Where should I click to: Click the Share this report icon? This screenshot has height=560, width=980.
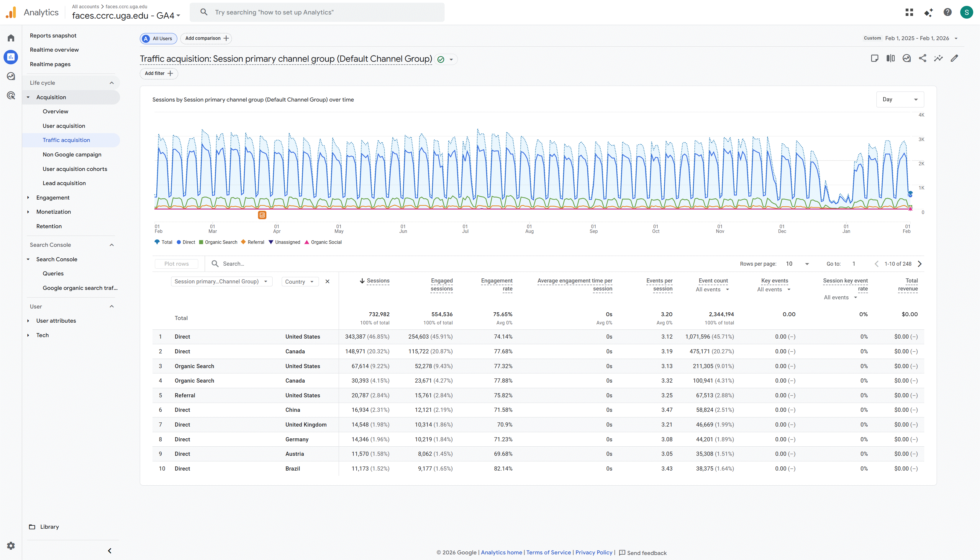coord(922,58)
